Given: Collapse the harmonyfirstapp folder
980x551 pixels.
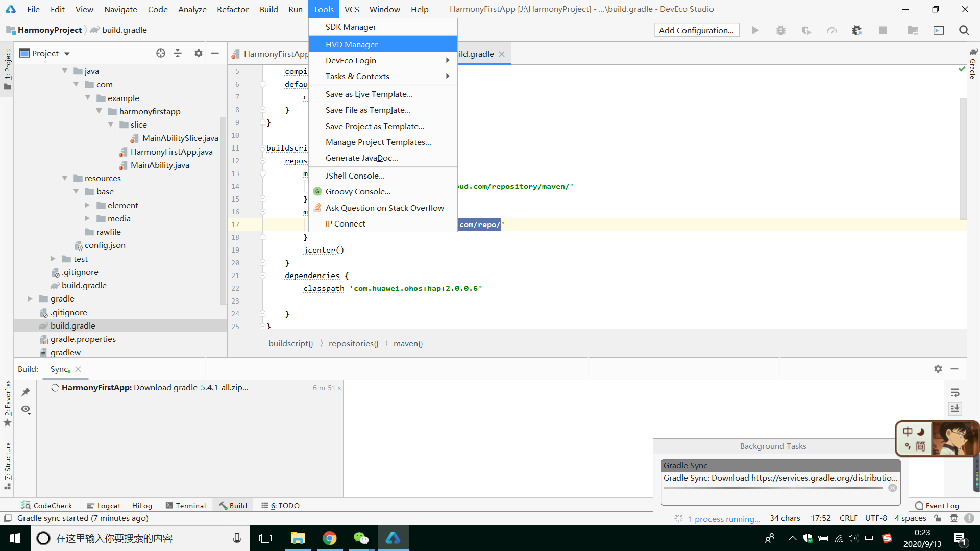Looking at the screenshot, I should click(x=99, y=111).
